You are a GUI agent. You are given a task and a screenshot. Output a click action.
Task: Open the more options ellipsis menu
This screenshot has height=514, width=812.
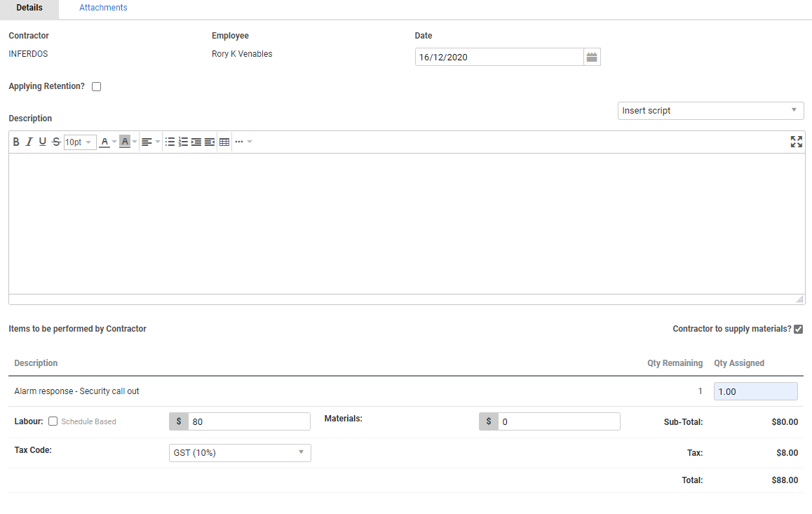point(238,142)
